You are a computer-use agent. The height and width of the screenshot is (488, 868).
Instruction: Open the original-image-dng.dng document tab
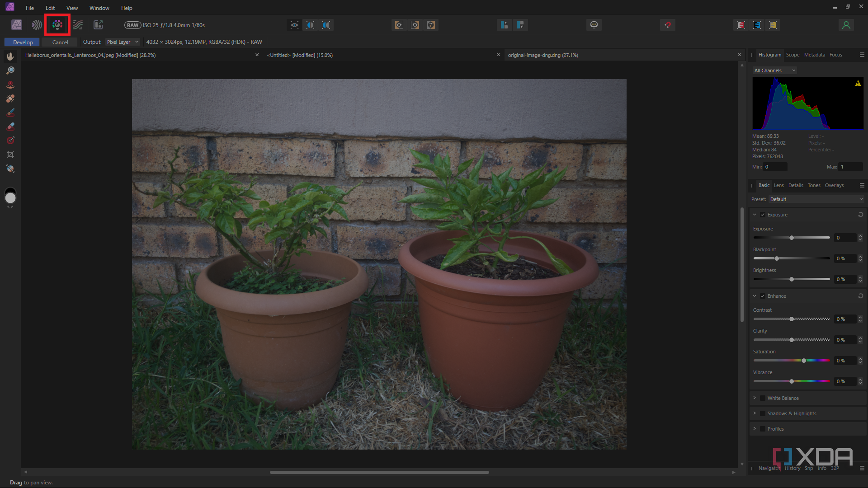tap(543, 55)
